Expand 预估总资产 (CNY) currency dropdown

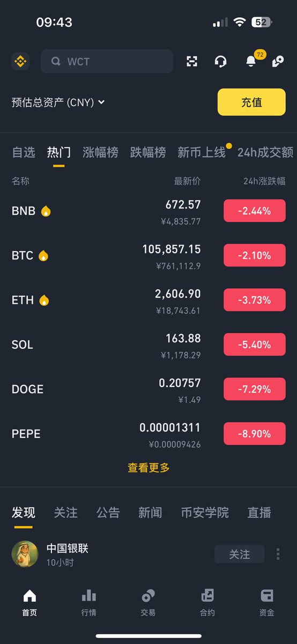tap(58, 102)
